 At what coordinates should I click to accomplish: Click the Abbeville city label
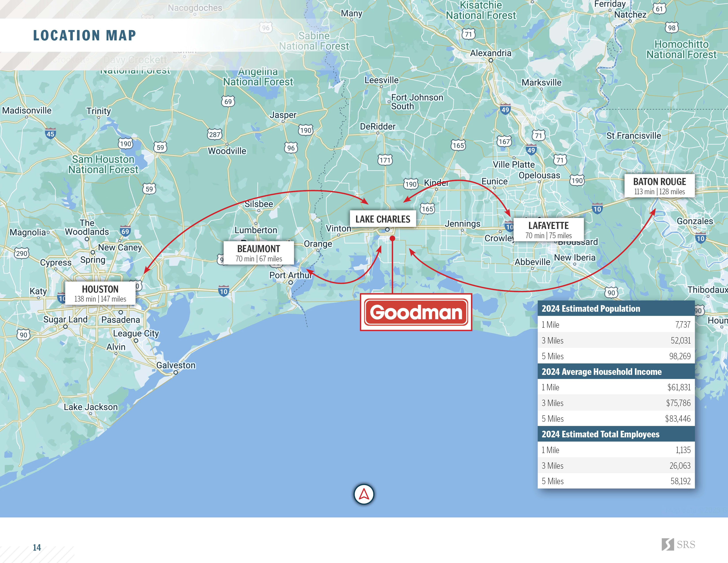[x=532, y=262]
